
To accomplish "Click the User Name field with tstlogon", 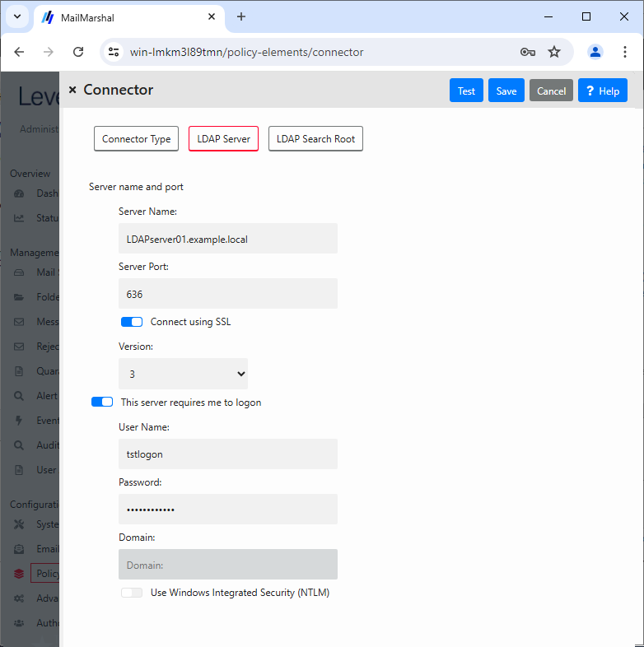I will (x=228, y=454).
